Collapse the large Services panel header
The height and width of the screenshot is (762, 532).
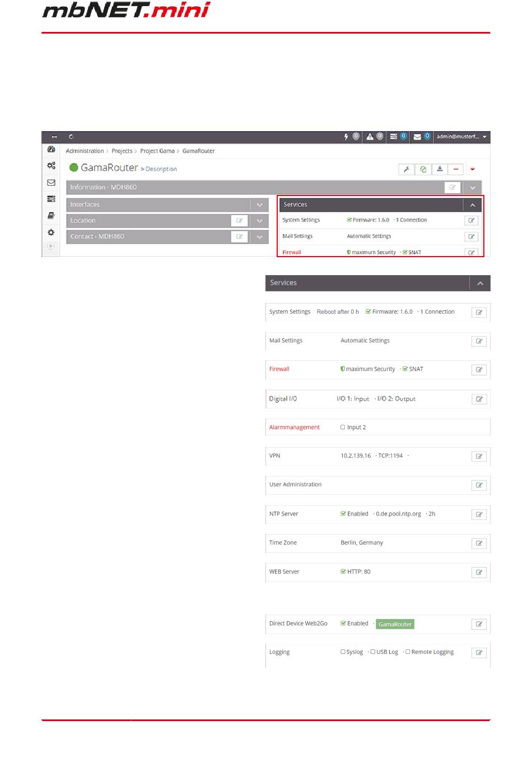point(480,284)
